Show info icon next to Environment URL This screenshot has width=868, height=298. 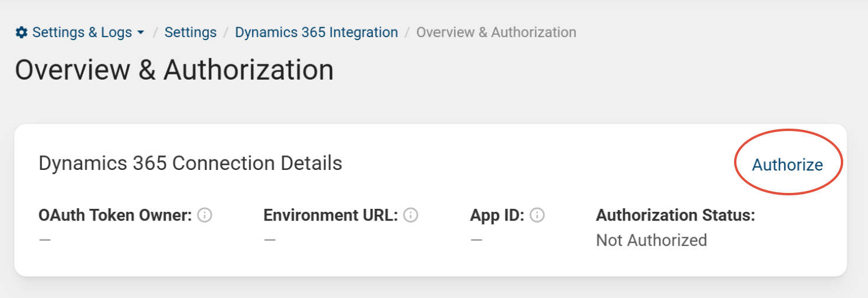[x=411, y=215]
